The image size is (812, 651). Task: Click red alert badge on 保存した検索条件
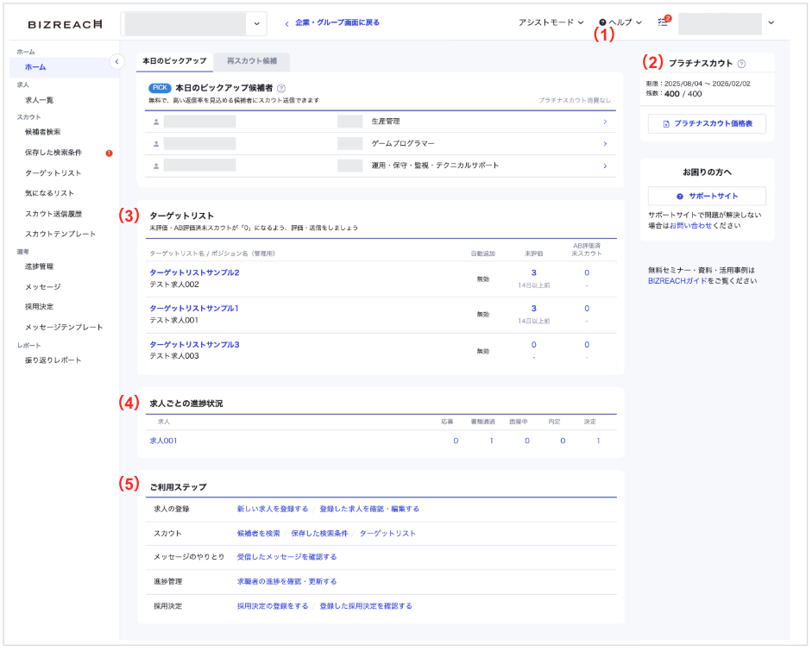(x=110, y=153)
